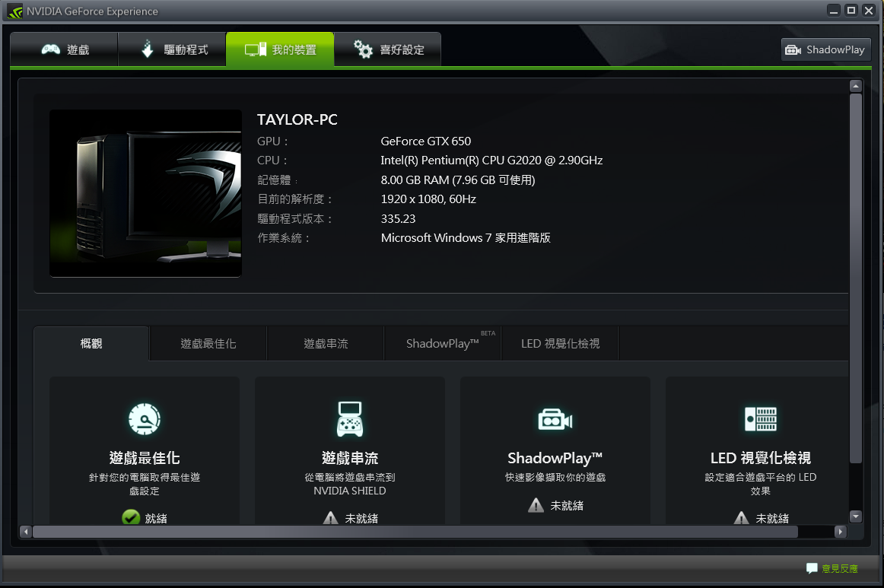This screenshot has height=588, width=884.
Task: Click the horizontal scrollbar left arrow
Action: (x=25, y=531)
